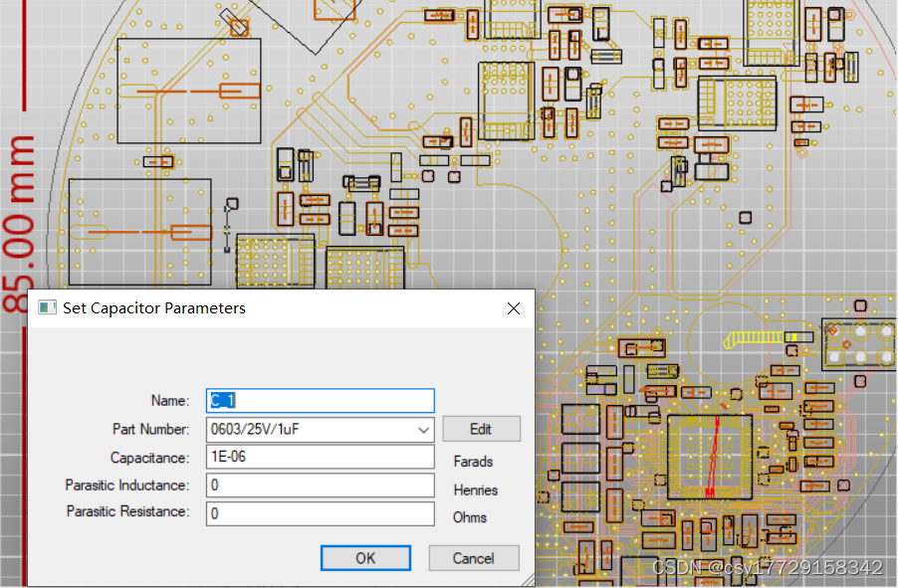Screen dimensions: 898x588
Task: Close the Set Capacitor Parameters dialog
Action: 514,308
